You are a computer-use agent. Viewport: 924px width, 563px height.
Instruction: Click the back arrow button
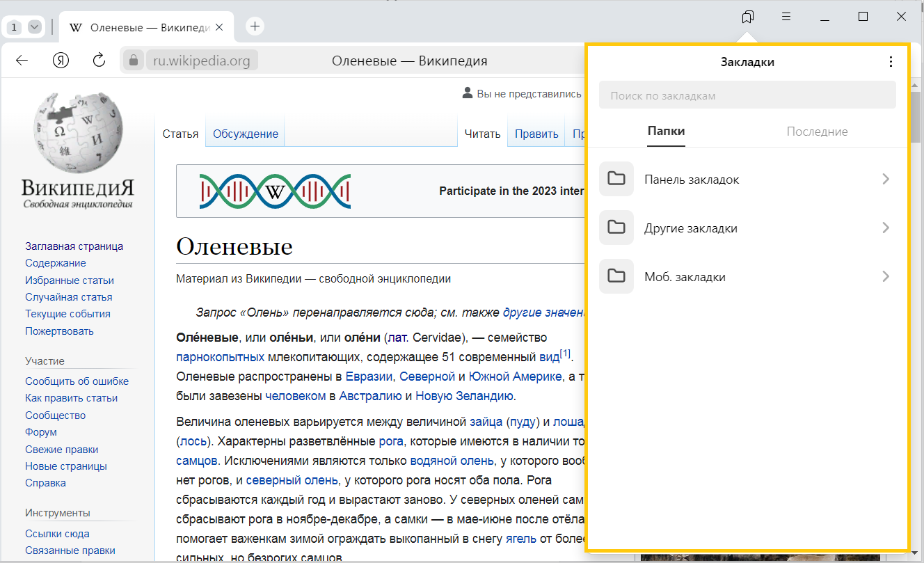coord(22,61)
